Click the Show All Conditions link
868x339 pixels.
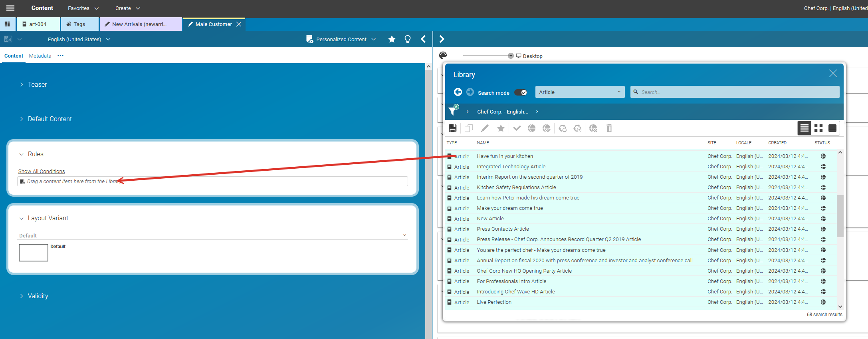tap(42, 171)
